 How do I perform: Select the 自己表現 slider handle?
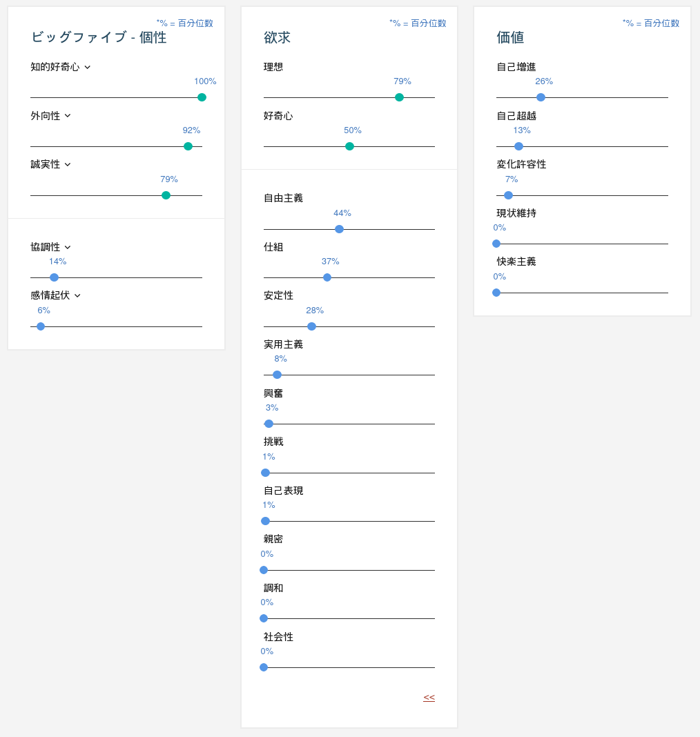(x=264, y=521)
